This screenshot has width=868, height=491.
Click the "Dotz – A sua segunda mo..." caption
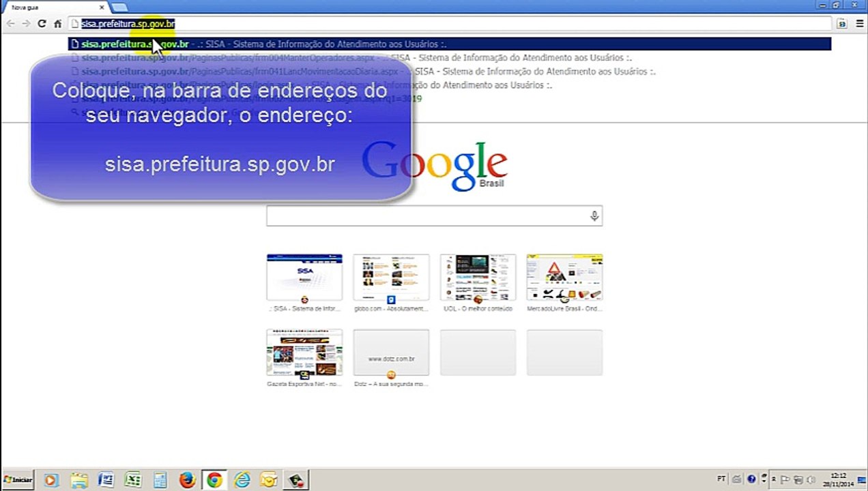(391, 384)
